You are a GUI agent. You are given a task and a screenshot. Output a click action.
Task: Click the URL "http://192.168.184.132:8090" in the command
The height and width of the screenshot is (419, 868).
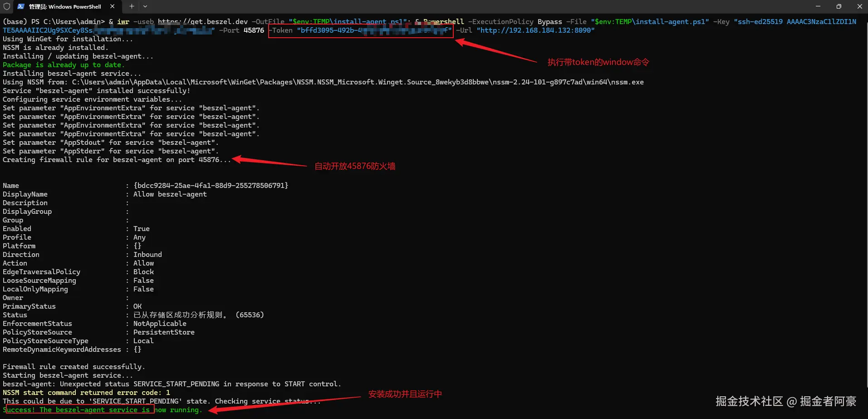coord(535,30)
